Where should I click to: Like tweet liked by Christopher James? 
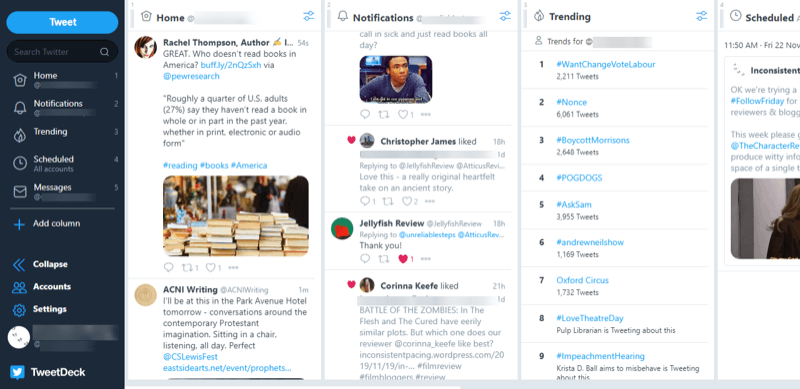(407, 201)
